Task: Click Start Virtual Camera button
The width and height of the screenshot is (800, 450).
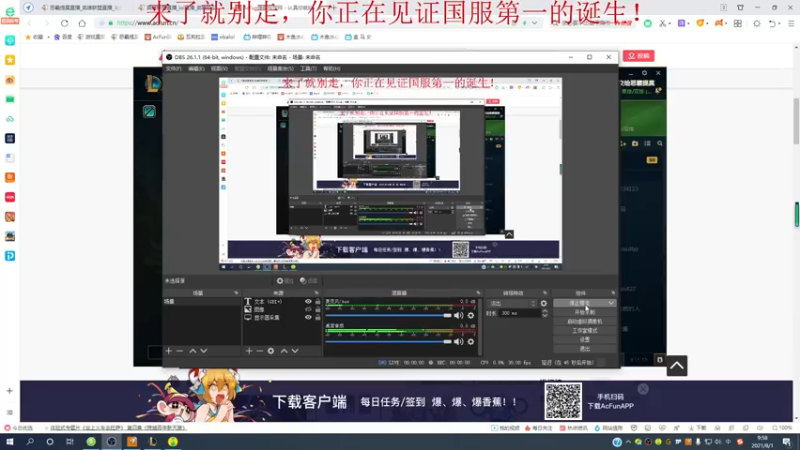Action: click(x=585, y=321)
